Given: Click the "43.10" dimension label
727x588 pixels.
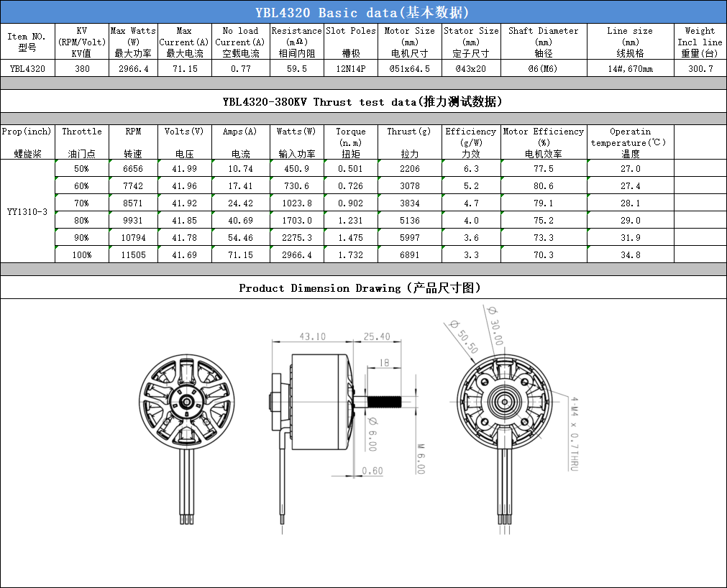Looking at the screenshot, I should coord(313,336).
